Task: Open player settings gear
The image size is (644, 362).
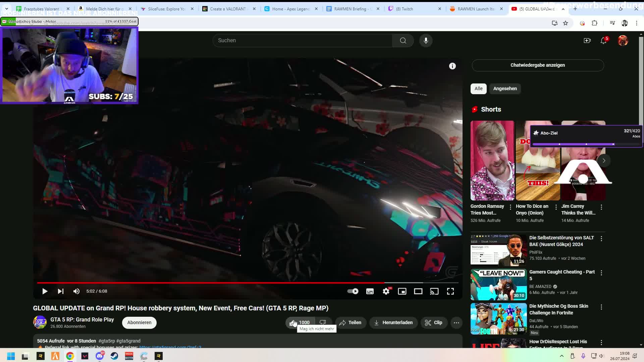Action: pyautogui.click(x=386, y=291)
